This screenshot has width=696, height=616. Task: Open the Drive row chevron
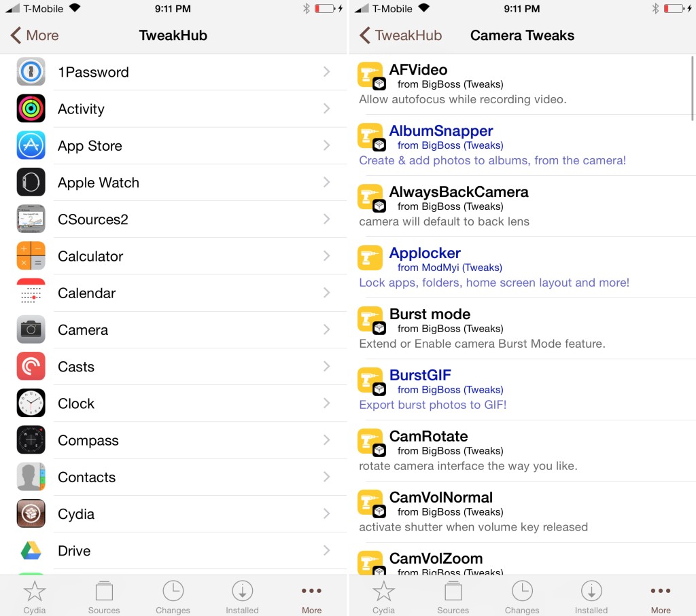[327, 550]
